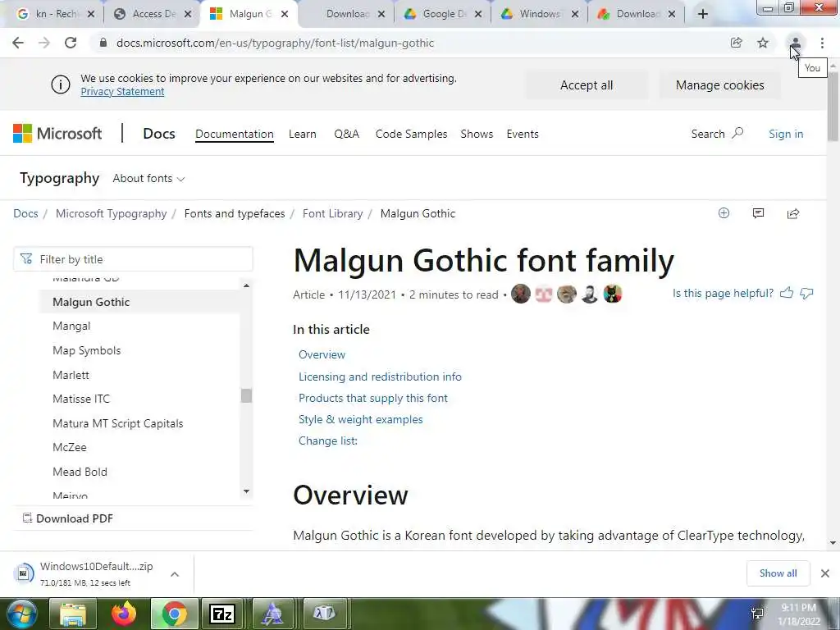Jump to Products that supply this font
Viewport: 840px width, 630px height.
[373, 398]
